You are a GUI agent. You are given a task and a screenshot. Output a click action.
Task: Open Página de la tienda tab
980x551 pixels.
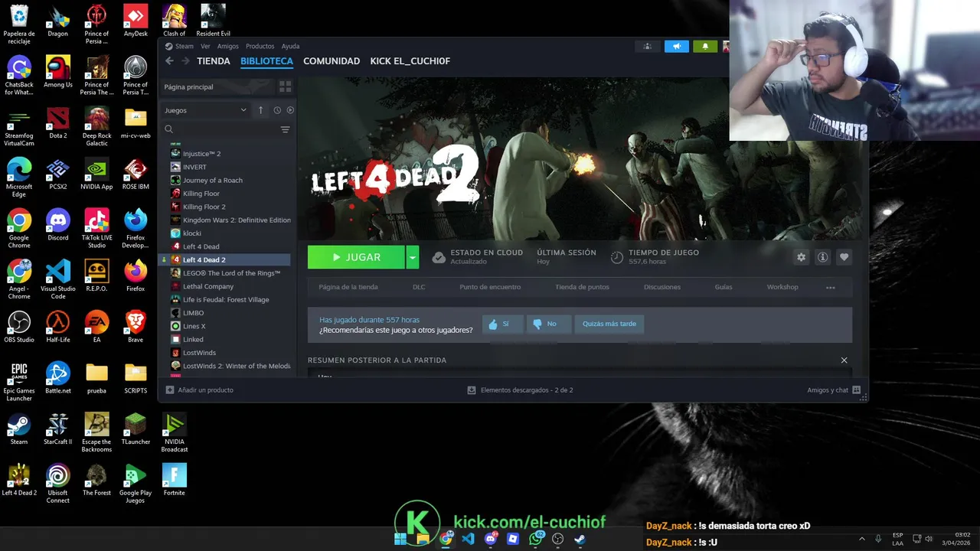pos(348,287)
